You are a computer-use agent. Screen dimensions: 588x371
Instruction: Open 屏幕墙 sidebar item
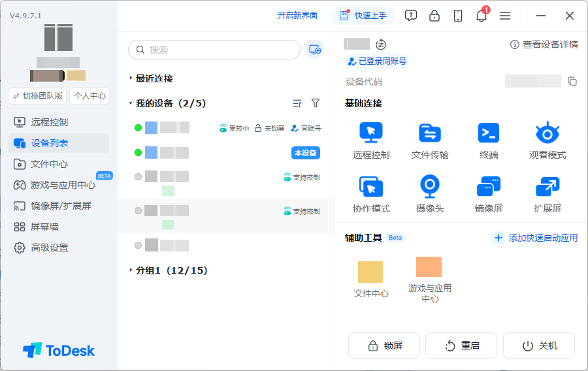[59, 227]
